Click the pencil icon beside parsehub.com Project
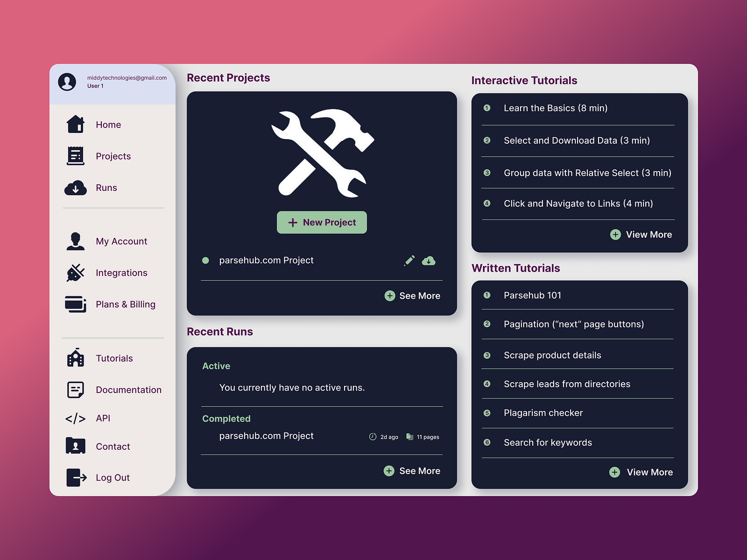 (409, 260)
